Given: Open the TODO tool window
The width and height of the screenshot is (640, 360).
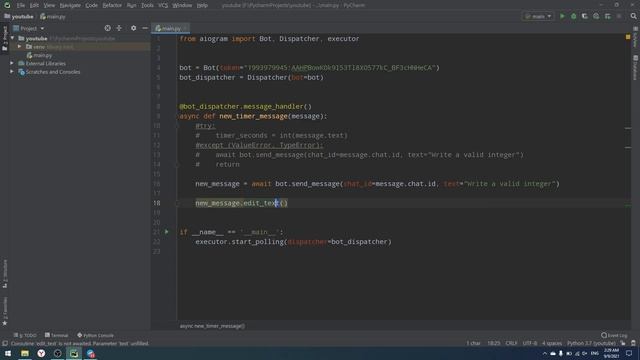Looking at the screenshot, I should [25, 335].
